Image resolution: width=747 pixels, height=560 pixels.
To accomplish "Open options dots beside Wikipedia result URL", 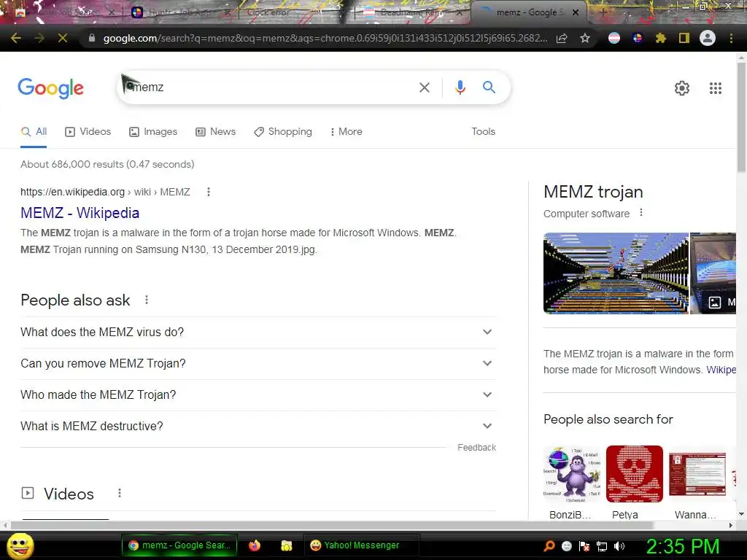I will [x=208, y=192].
